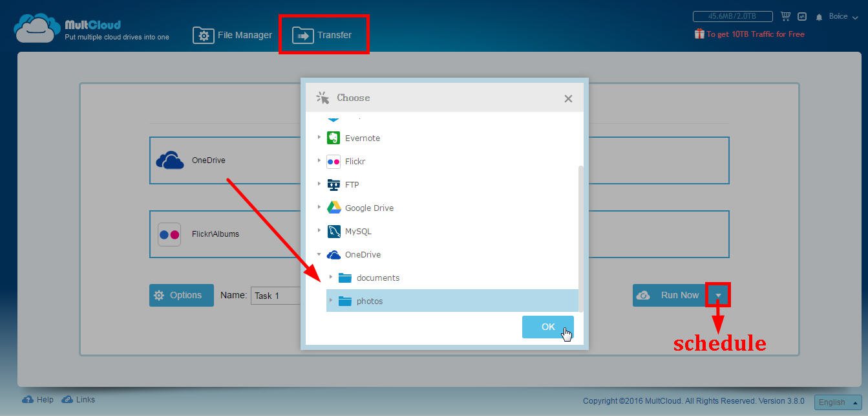Click the OneDrive cloud icon in source box
This screenshot has height=416, width=868.
point(170,160)
